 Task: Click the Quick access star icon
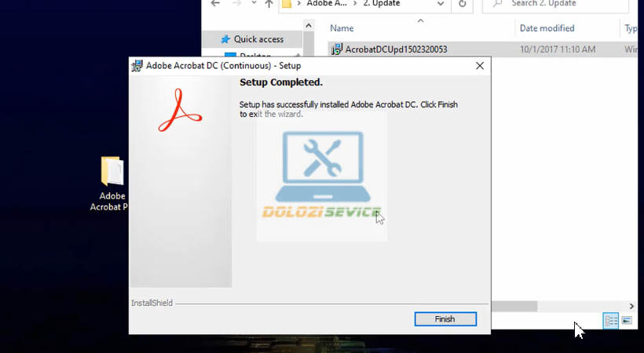(225, 39)
